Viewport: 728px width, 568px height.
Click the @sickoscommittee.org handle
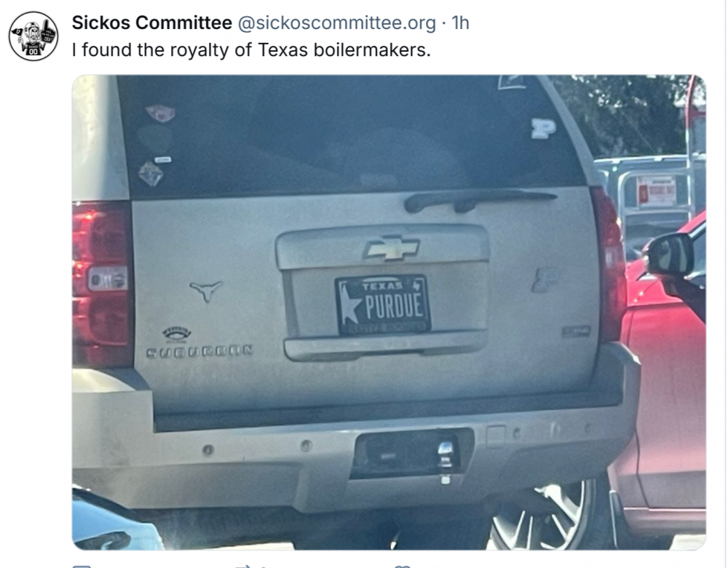pyautogui.click(x=337, y=23)
